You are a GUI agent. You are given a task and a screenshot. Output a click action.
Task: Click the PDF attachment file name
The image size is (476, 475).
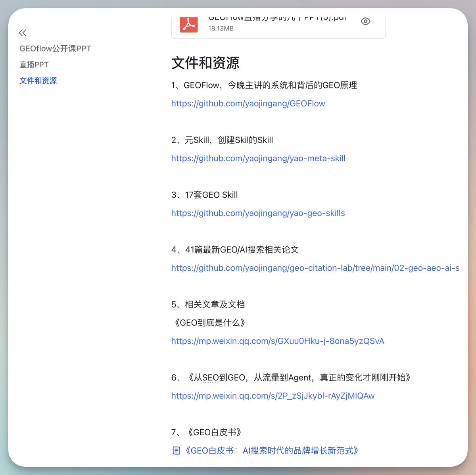click(278, 18)
